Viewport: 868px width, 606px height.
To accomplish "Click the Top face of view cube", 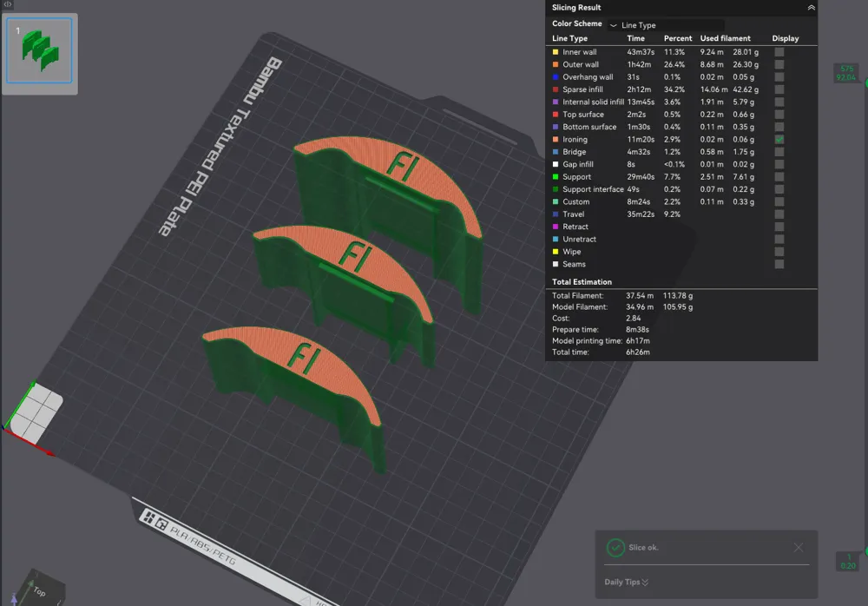I will click(40, 591).
